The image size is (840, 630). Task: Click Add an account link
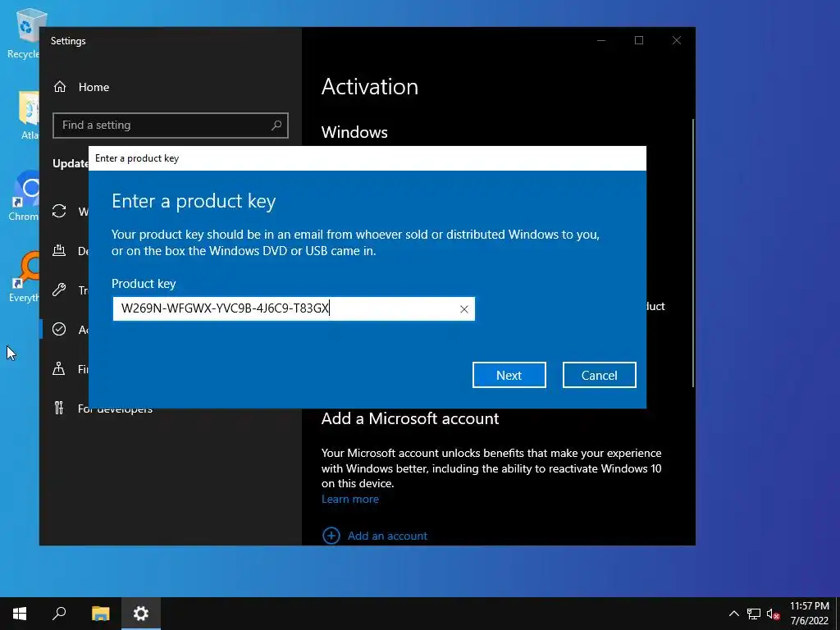pyautogui.click(x=387, y=536)
